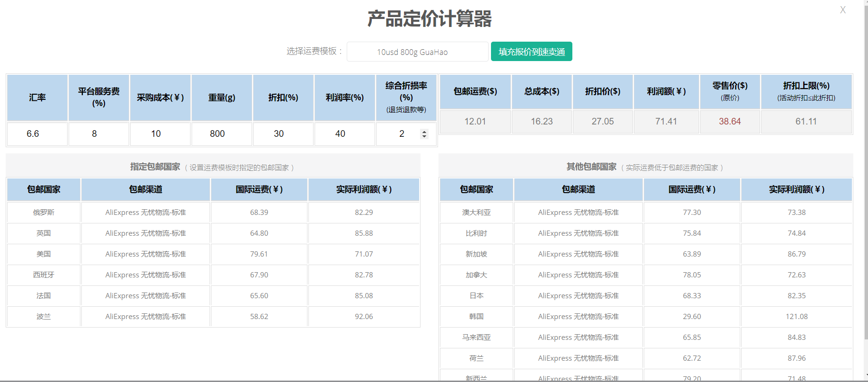The height and width of the screenshot is (382, 868).
Task: Click the 利润额(¥) result 71.41
Action: coord(666,122)
